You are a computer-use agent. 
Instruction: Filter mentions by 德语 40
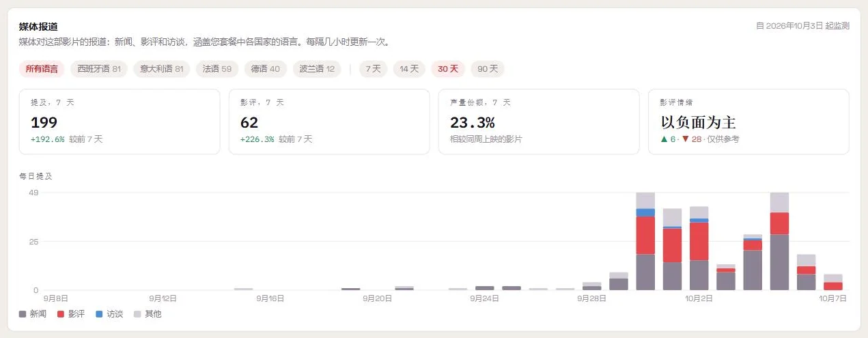point(266,69)
